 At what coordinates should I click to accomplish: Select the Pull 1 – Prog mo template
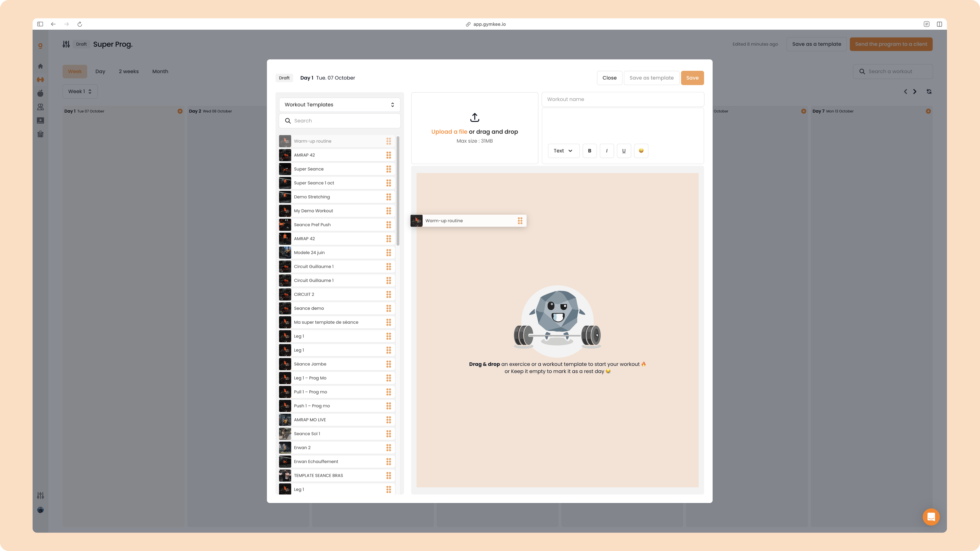[337, 392]
